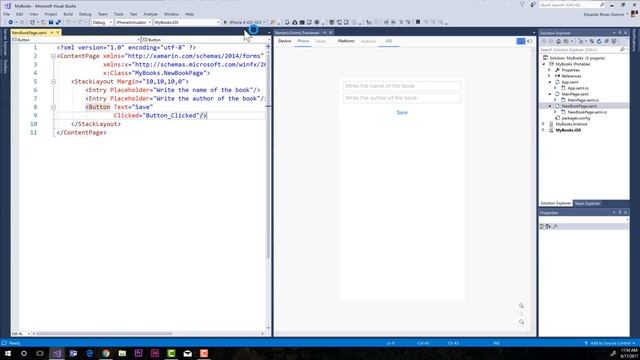
Task: Open the Windows Start menu
Action: click(x=8, y=353)
